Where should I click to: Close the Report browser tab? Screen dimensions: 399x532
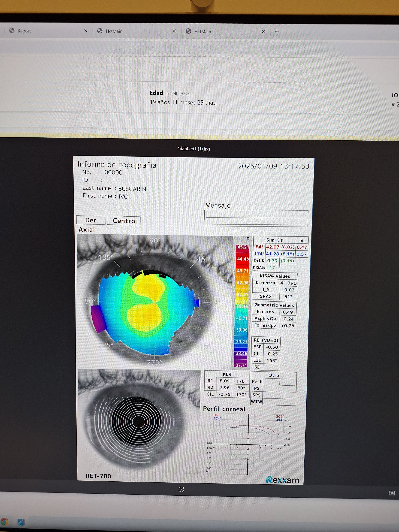click(86, 31)
